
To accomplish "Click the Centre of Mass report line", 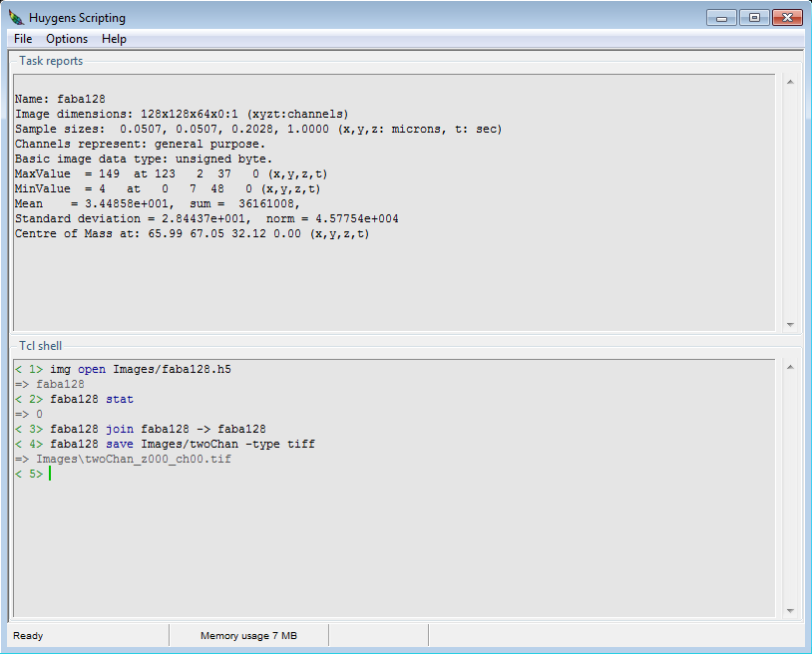I will point(192,233).
